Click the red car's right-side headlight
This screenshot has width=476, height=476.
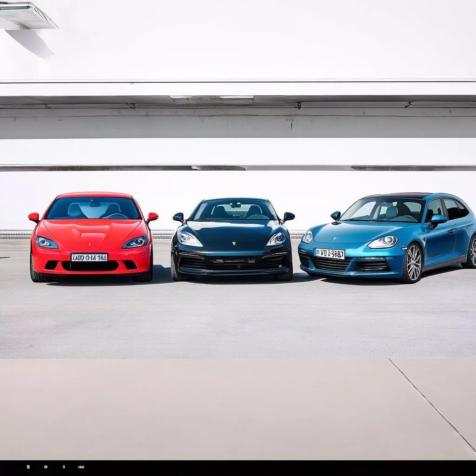click(x=135, y=242)
